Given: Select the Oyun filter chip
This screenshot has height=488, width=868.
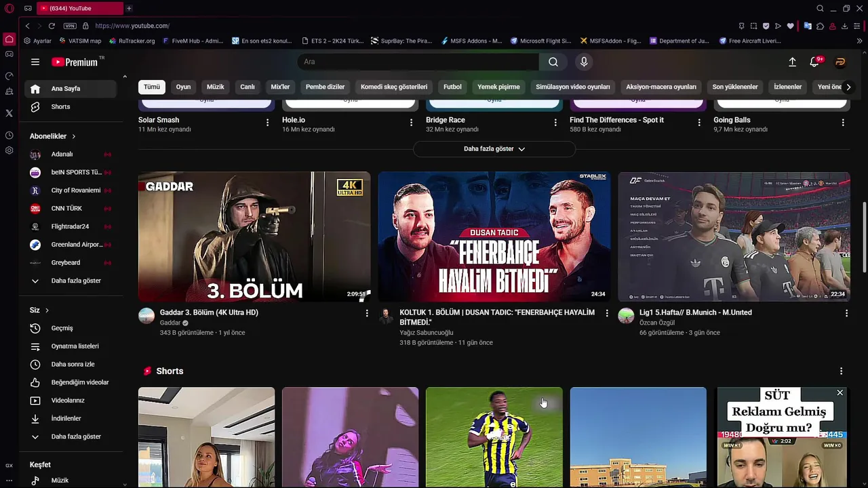Looking at the screenshot, I should click(183, 87).
